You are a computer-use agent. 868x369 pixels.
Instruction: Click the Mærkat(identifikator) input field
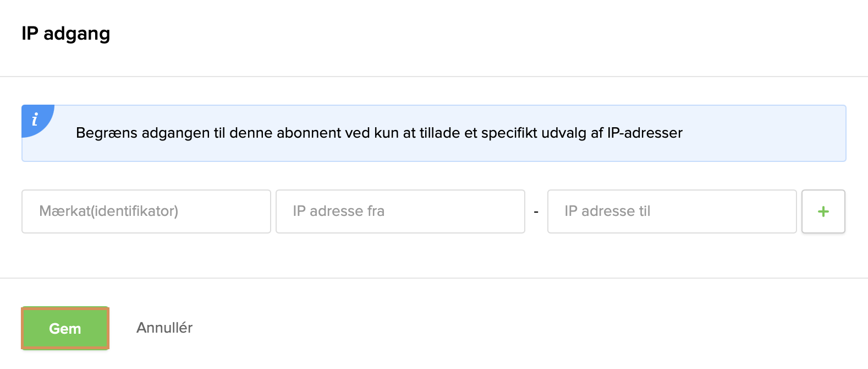pos(146,211)
